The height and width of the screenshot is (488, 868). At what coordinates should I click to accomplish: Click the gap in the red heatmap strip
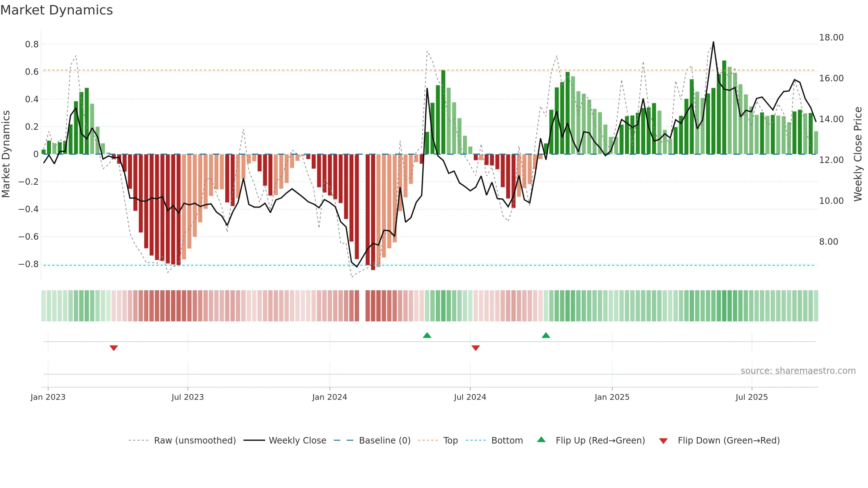click(362, 306)
